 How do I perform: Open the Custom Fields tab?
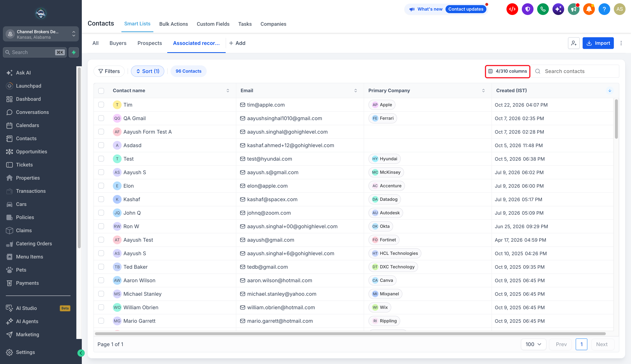tap(213, 24)
